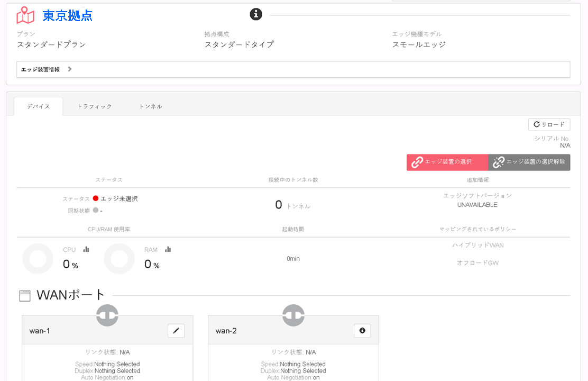Click the エッジ装置の選択解除 button
The image size is (588, 381).
[x=529, y=162]
